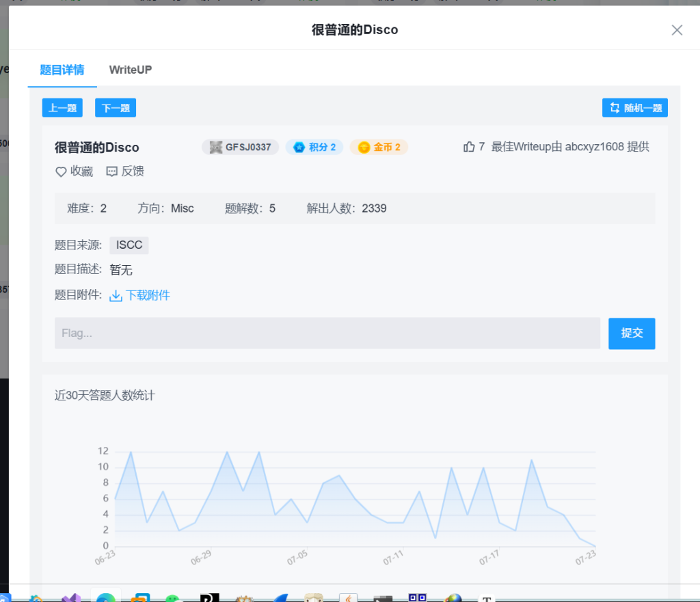Toggle the 收藏 heart favorite
This screenshot has width=700, height=602.
pos(61,172)
